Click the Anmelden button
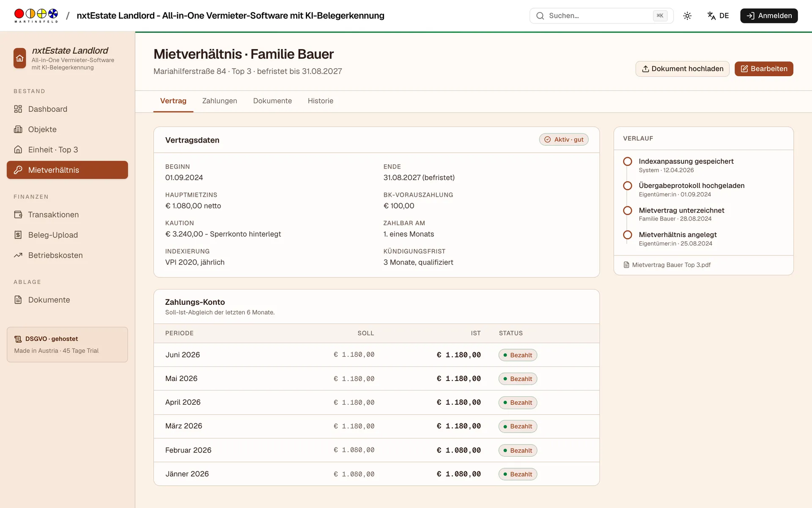Viewport: 812px width, 508px height. point(769,16)
